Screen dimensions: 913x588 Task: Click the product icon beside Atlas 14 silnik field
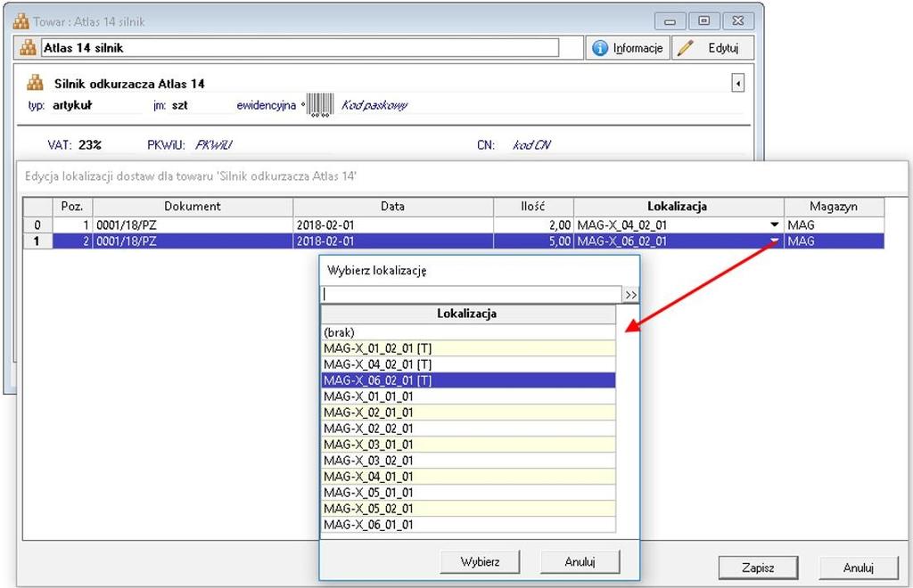pos(28,48)
